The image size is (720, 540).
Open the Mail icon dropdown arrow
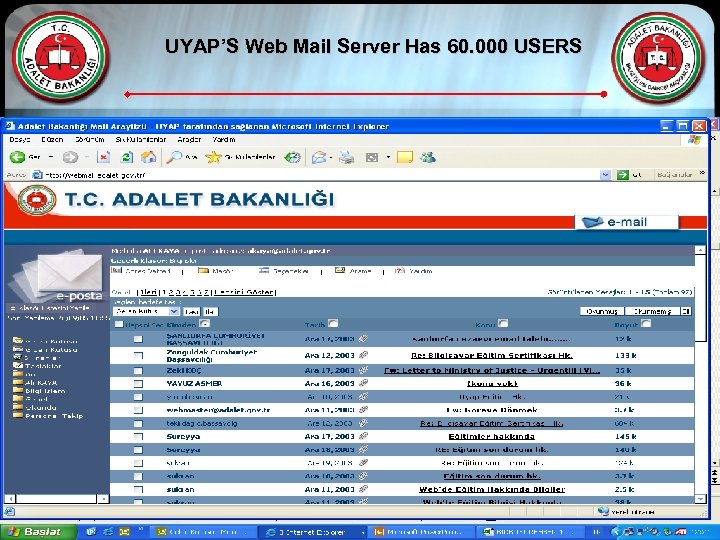tap(331, 158)
